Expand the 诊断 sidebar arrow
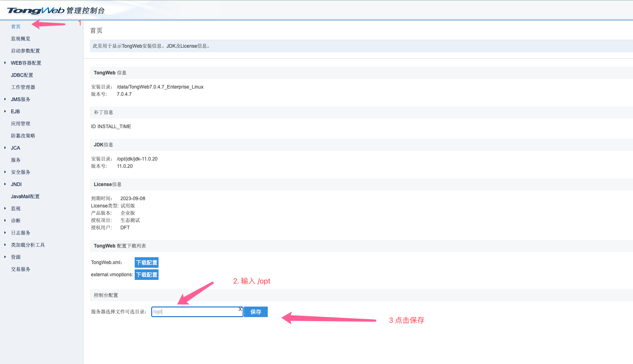Screen dimensions: 633x364 (x=5, y=220)
